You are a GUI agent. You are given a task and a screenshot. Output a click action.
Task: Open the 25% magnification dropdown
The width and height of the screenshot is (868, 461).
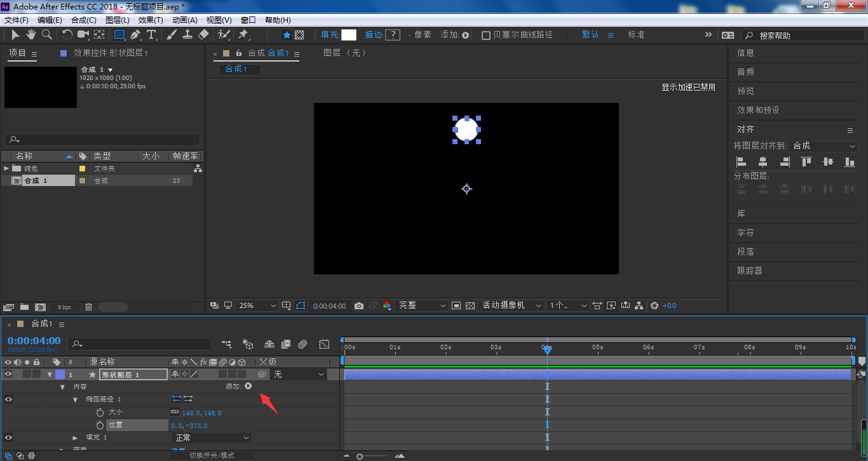[257, 306]
